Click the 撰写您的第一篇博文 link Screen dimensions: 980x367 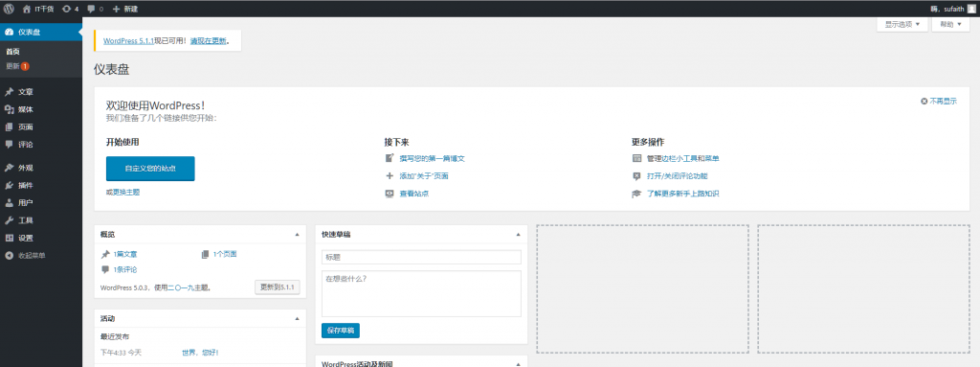[x=433, y=158]
